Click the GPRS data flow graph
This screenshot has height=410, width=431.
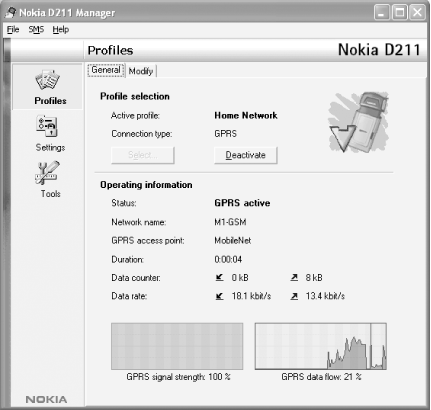[321, 346]
